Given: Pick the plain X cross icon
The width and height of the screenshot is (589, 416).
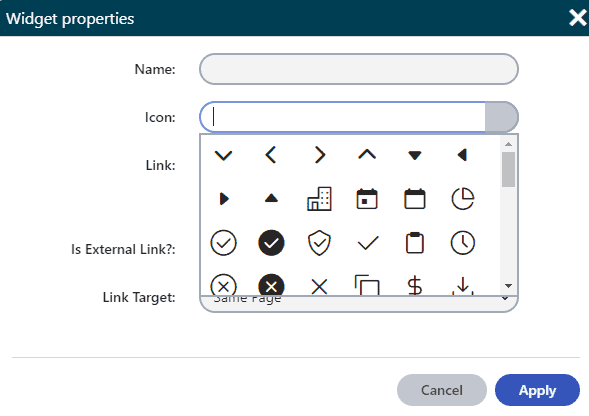Looking at the screenshot, I should pyautogui.click(x=319, y=287).
